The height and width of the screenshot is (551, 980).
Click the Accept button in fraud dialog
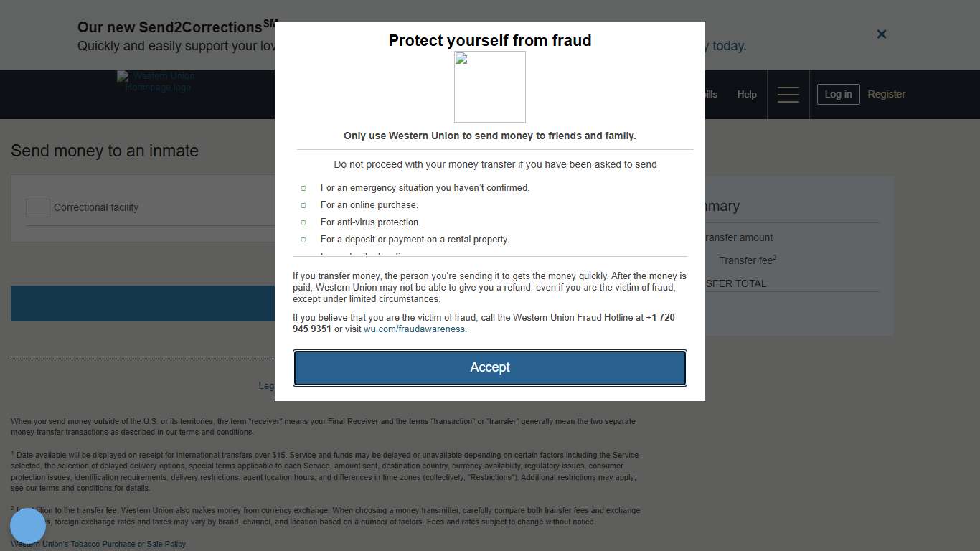tap(490, 367)
